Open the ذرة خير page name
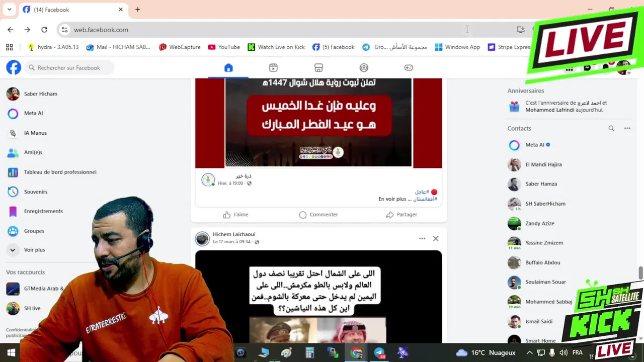This screenshot has height=362, width=644. pyautogui.click(x=244, y=176)
